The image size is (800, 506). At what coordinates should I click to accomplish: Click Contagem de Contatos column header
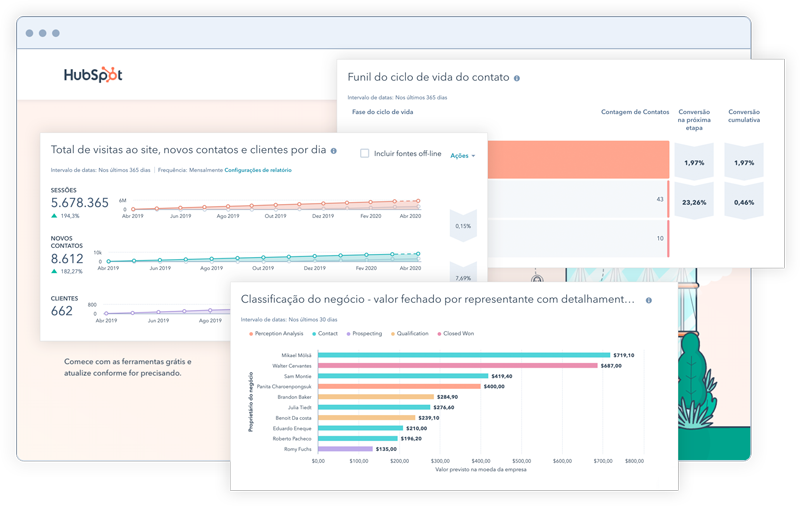(x=635, y=112)
